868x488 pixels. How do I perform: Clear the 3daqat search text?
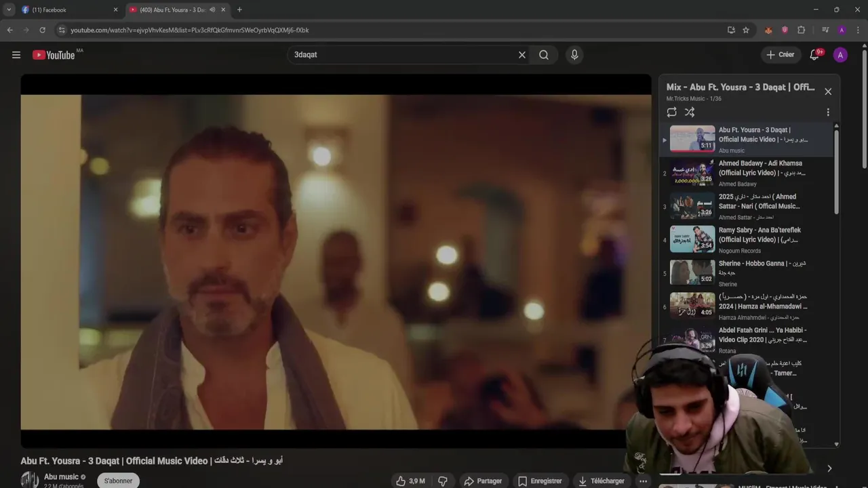point(522,55)
